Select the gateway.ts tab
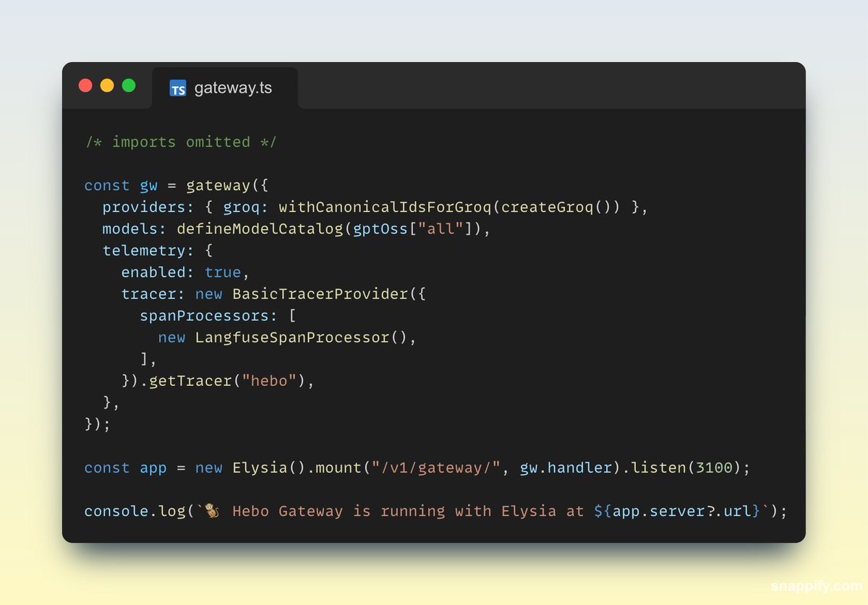The image size is (868, 605). [x=225, y=88]
